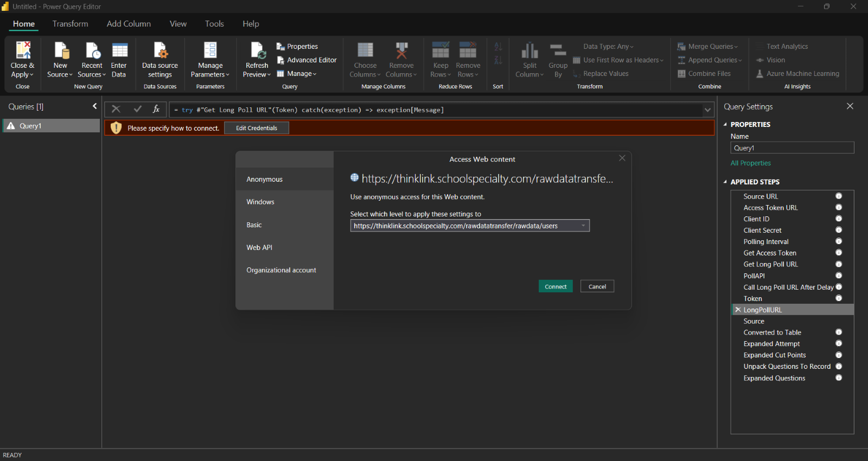Open the Tools tab
Screen dimensions: 868x461
[214, 24]
